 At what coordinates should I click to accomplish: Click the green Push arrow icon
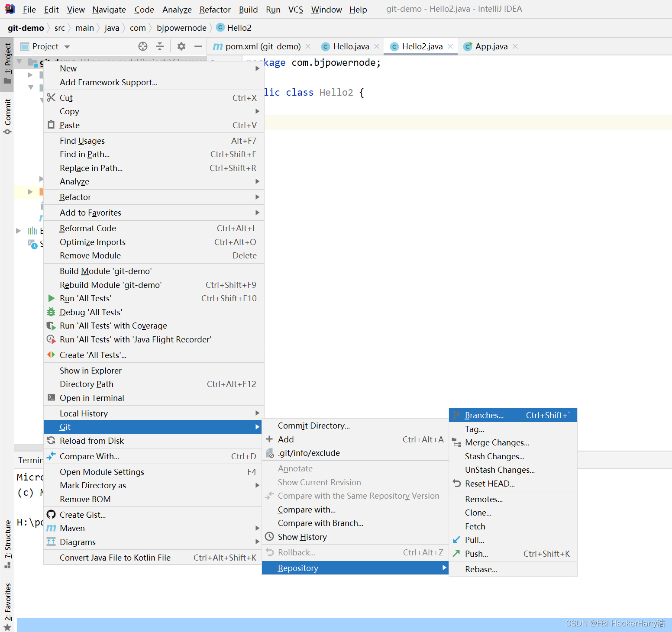456,553
